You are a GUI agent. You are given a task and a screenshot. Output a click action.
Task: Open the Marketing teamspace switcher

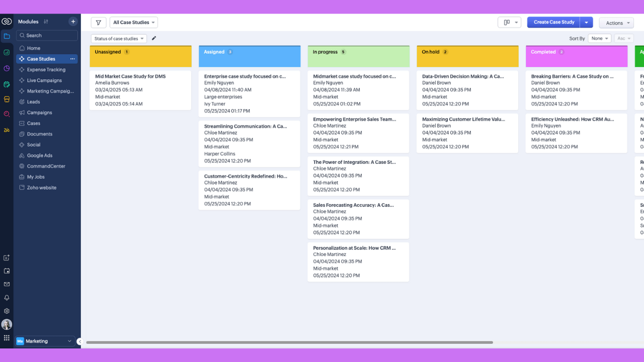coord(45,341)
